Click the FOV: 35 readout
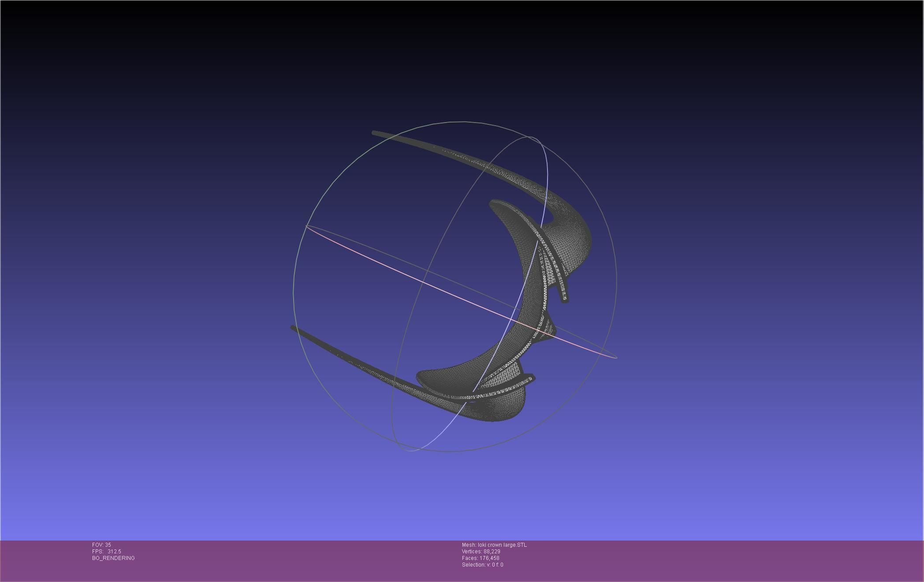 101,545
